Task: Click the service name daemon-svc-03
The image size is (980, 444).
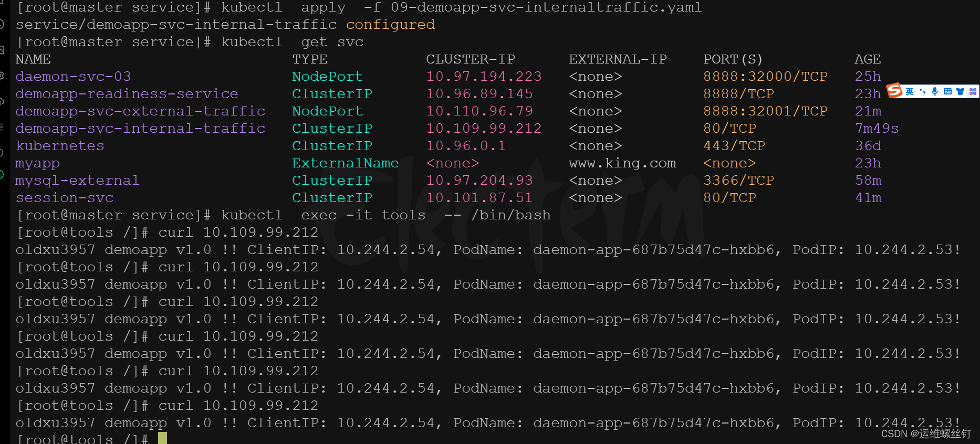Action: pyautogui.click(x=74, y=77)
